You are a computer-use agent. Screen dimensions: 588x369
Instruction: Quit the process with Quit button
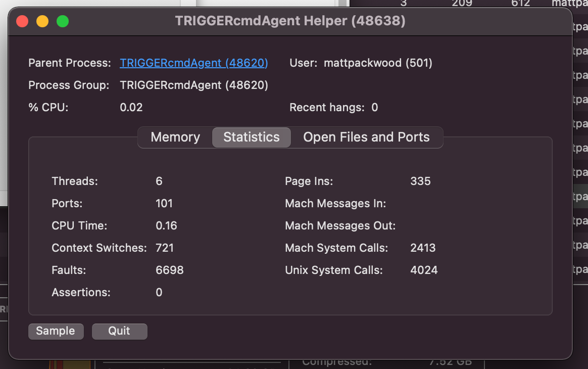coord(119,331)
